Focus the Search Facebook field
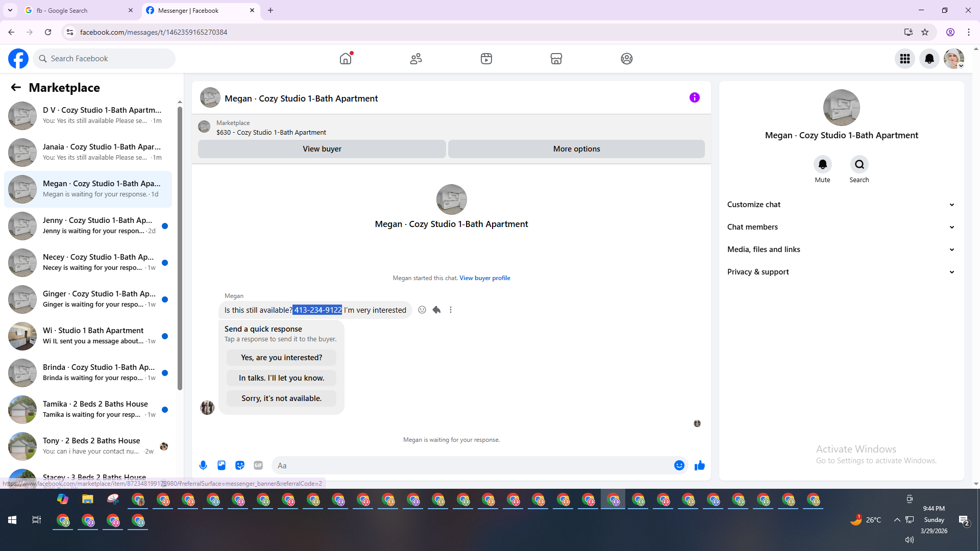Screen dimensions: 980x551 pos(104,59)
